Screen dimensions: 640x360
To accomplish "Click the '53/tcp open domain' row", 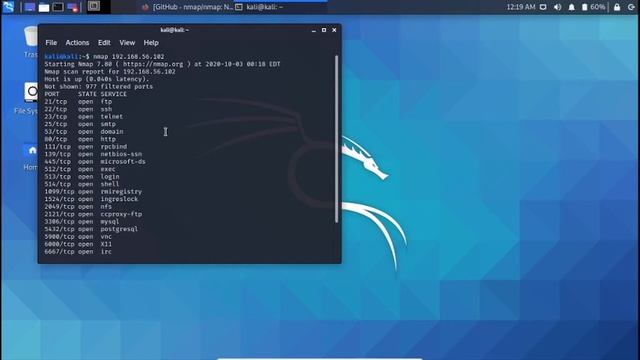I will click(84, 131).
